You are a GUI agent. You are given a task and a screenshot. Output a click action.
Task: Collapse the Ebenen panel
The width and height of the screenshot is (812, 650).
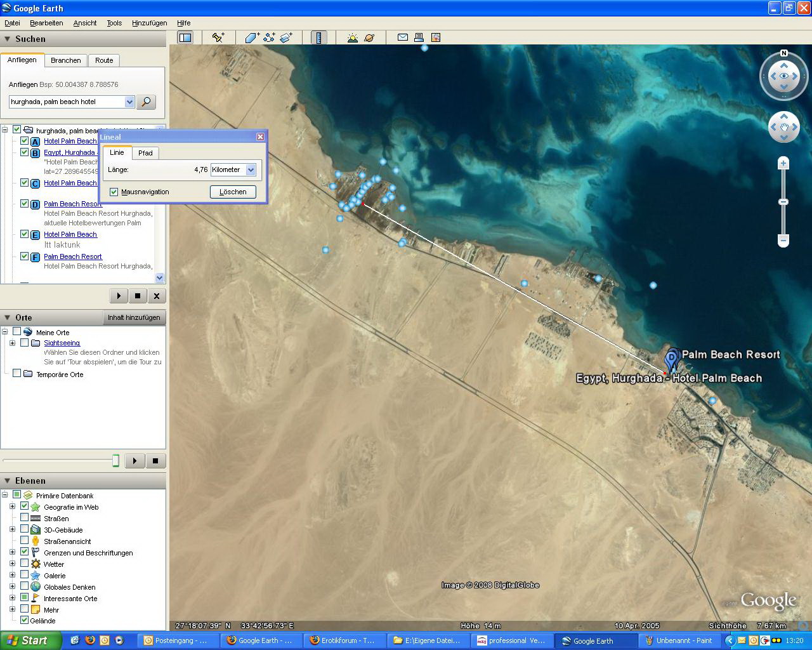pyautogui.click(x=8, y=481)
